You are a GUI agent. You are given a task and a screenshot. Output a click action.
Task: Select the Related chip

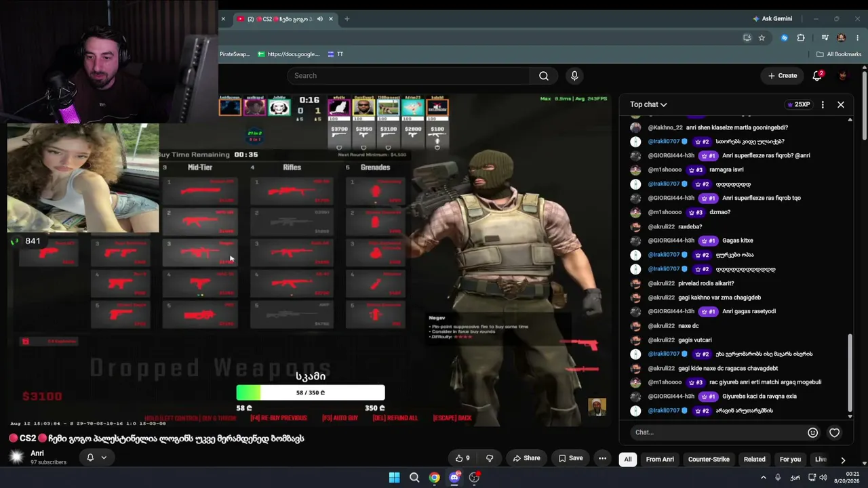pos(754,460)
